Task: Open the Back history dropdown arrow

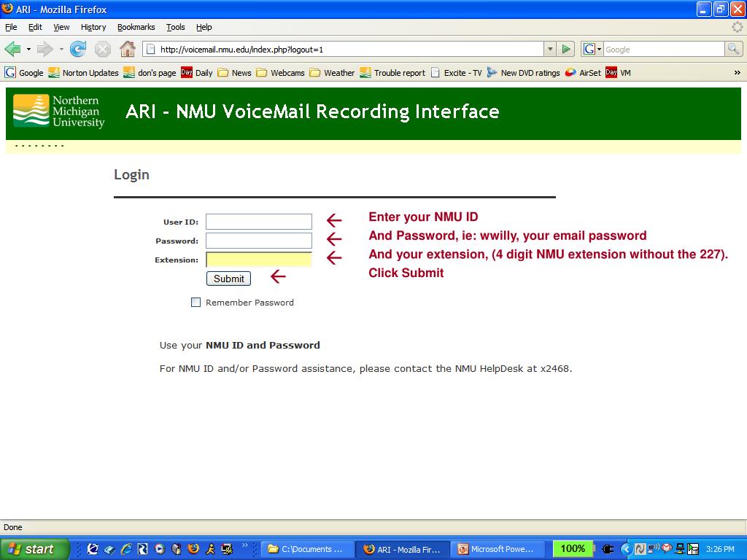Action: tap(28, 49)
